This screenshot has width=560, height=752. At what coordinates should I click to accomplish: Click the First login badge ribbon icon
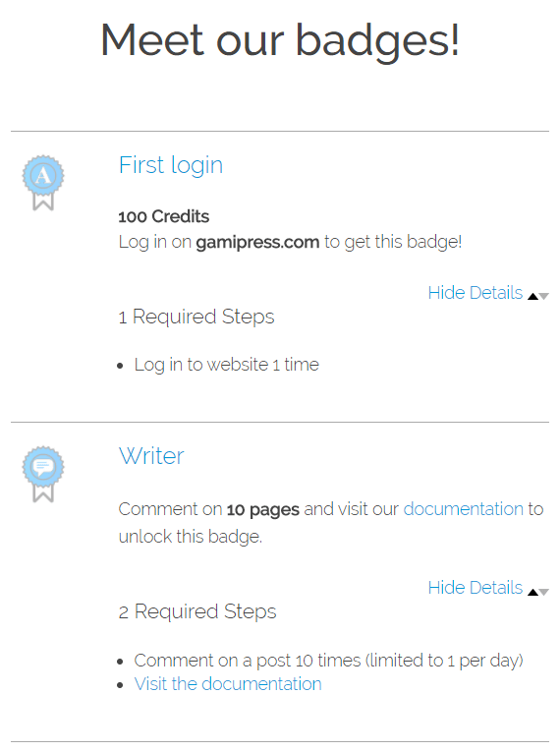pyautogui.click(x=43, y=183)
